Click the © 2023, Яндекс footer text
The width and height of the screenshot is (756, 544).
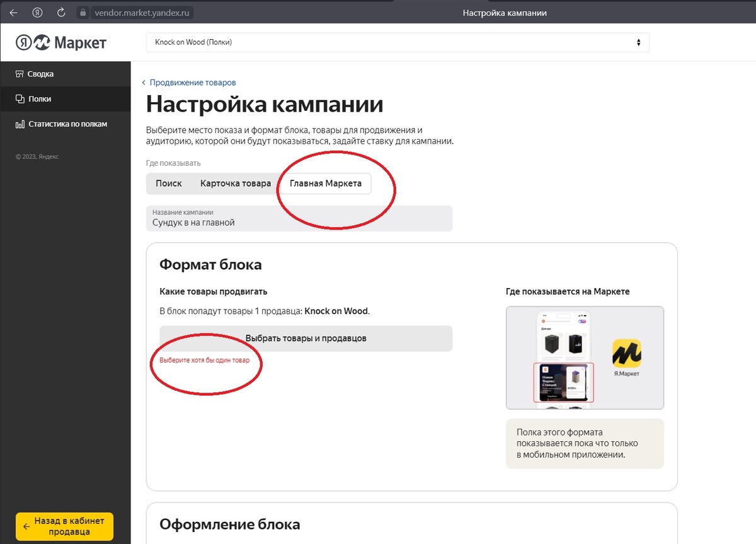point(37,157)
